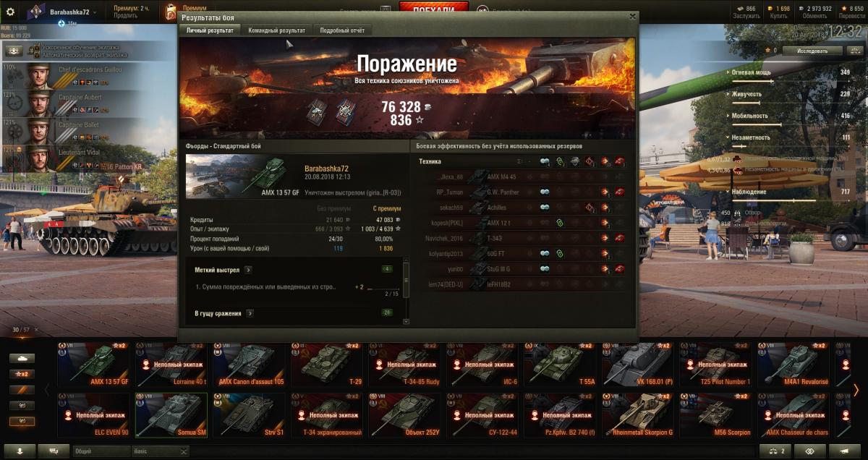Open the Премиум shop bag icon
Image resolution: width=868 pixels, height=460 pixels.
tap(171, 12)
